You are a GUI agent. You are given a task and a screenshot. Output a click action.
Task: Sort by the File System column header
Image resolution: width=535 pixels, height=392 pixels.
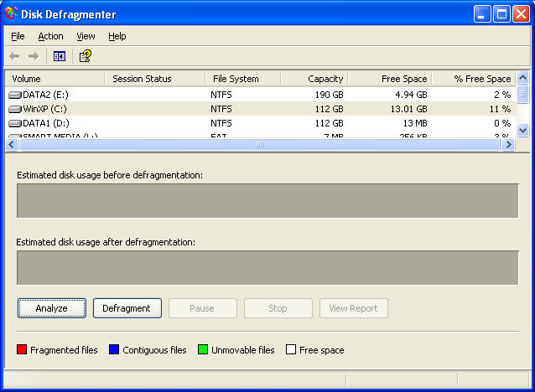(243, 79)
